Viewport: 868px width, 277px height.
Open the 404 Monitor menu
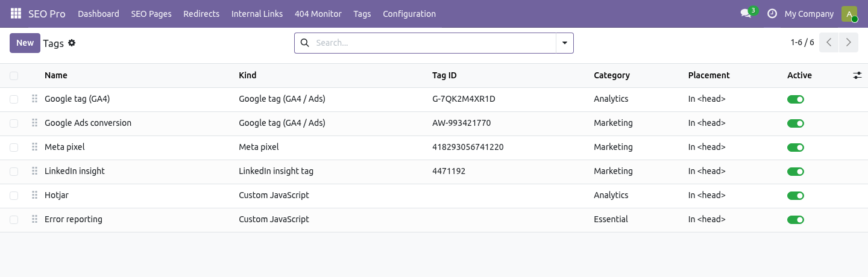click(318, 13)
